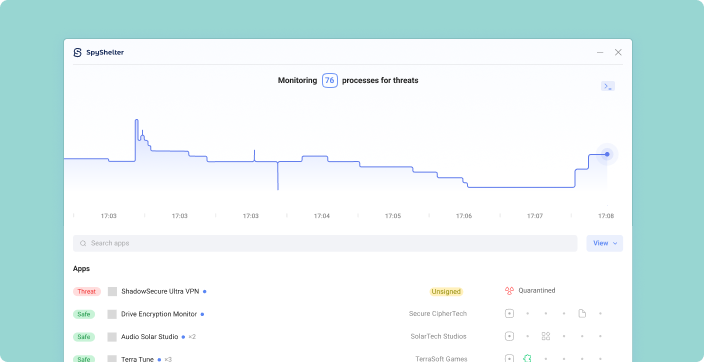The image size is (704, 362).
Task: Select Terra Tune app name
Action: pos(137,359)
